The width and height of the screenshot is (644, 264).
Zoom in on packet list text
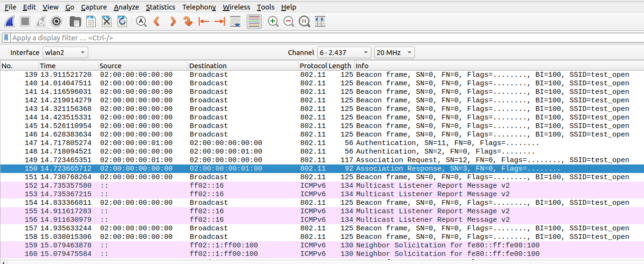[273, 21]
